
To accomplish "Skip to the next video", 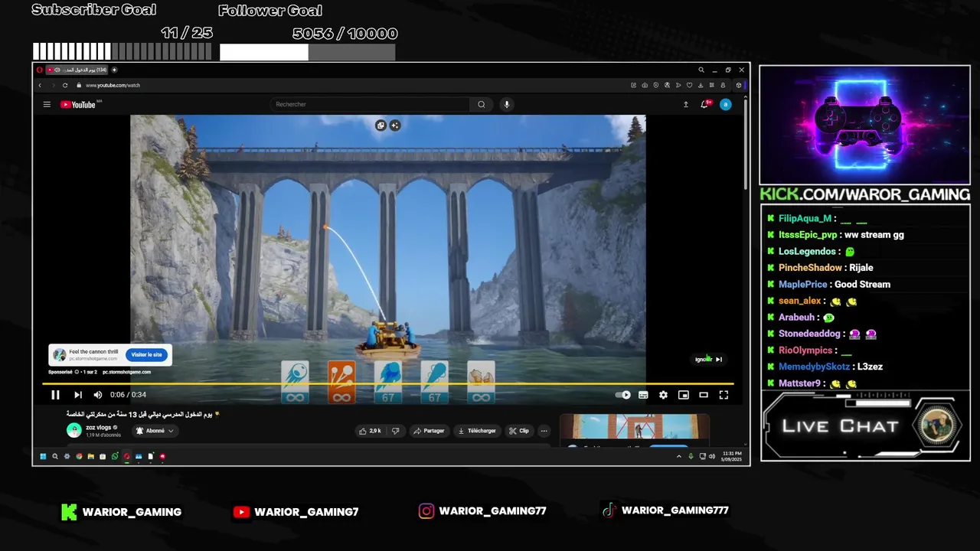I will 77,395.
